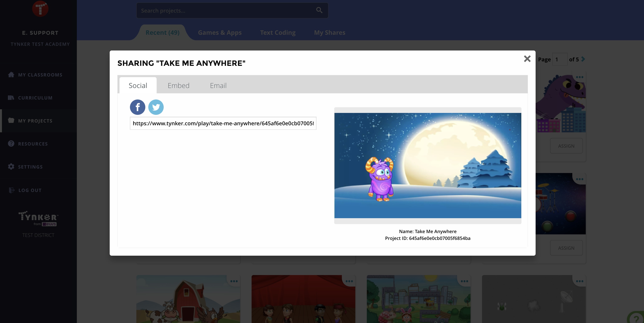Open the red curtain stage project thumbnail
The height and width of the screenshot is (323, 644).
[x=303, y=299]
